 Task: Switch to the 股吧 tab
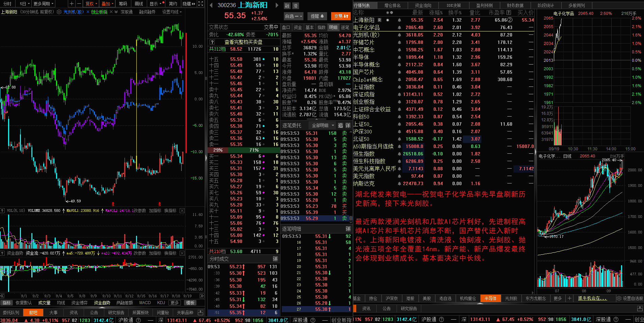[x=33, y=313]
